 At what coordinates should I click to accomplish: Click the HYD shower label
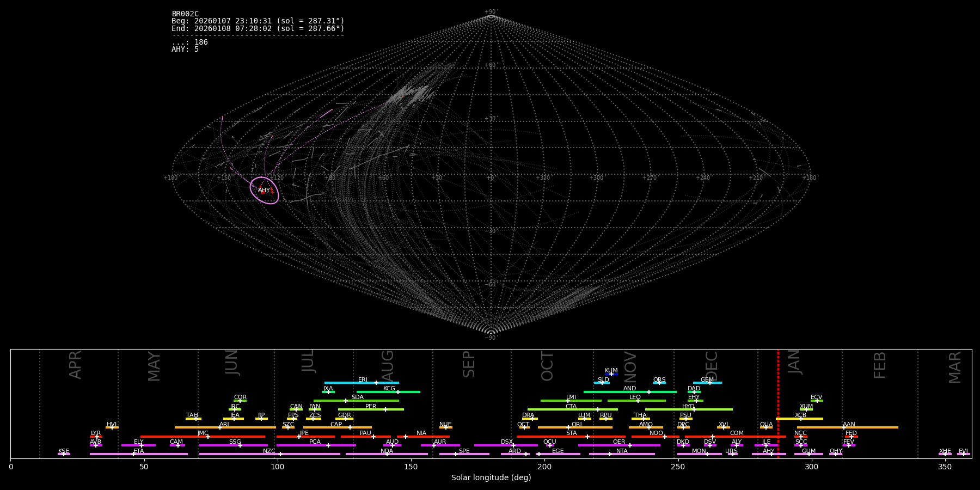[x=688, y=406]
